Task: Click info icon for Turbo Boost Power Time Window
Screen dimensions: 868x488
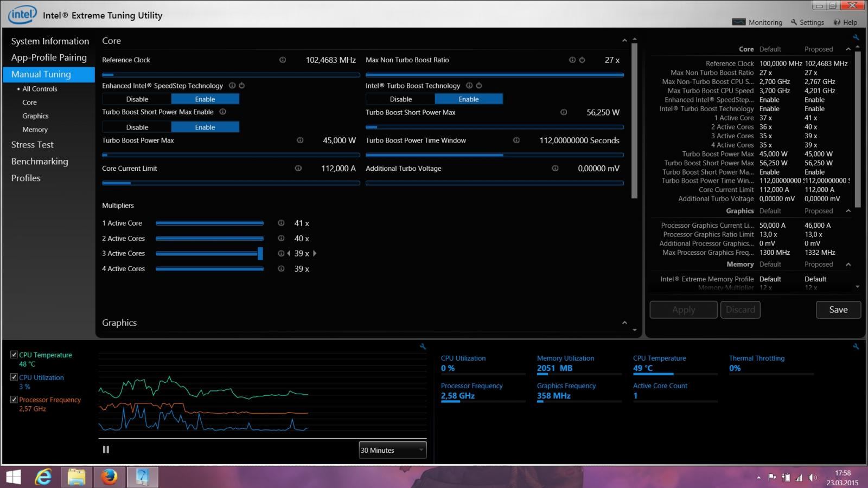Action: (x=516, y=140)
